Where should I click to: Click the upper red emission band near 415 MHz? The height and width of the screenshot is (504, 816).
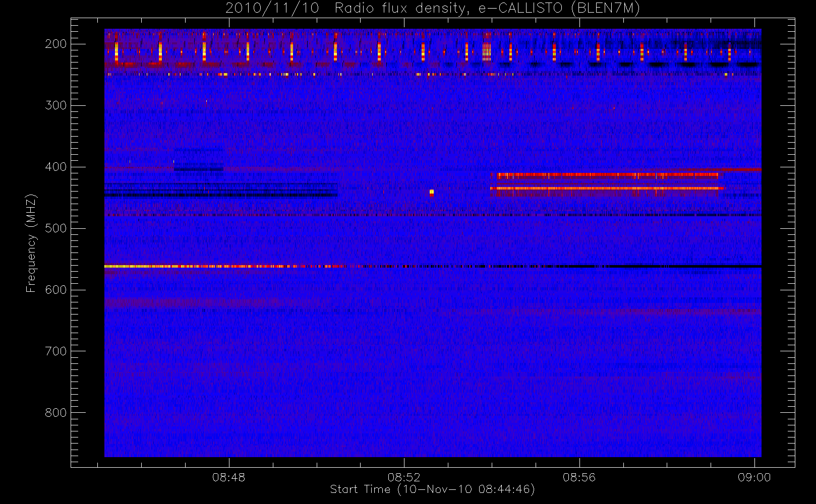click(x=607, y=176)
